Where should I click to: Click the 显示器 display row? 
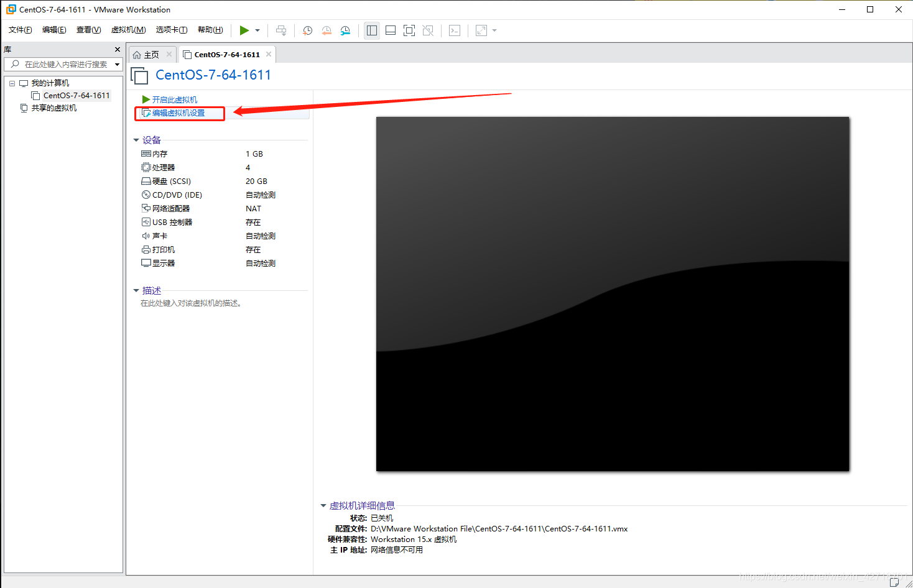[x=224, y=264]
